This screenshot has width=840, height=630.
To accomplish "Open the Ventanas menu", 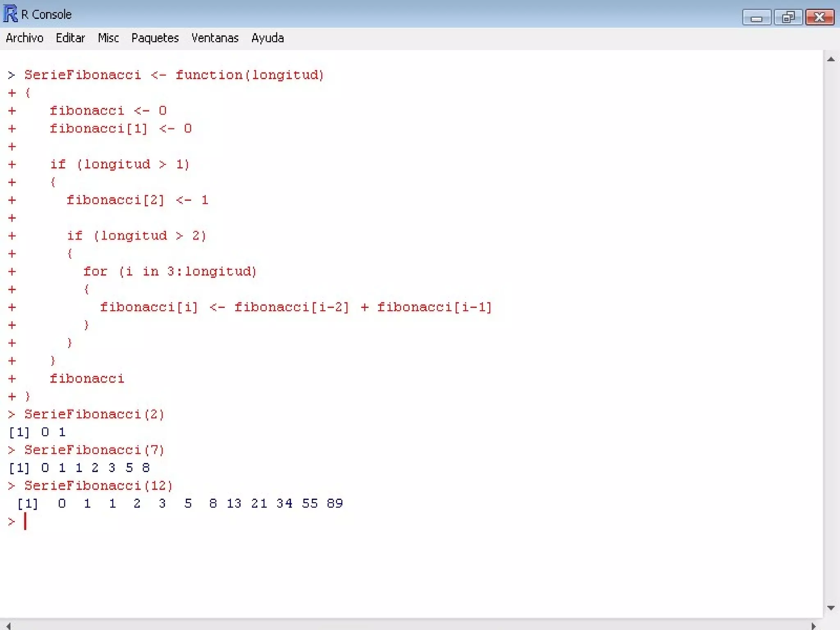I will [215, 38].
